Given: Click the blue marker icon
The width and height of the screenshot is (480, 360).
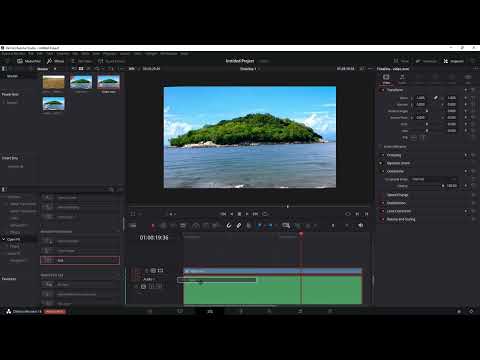Looking at the screenshot, I should click(x=270, y=226).
